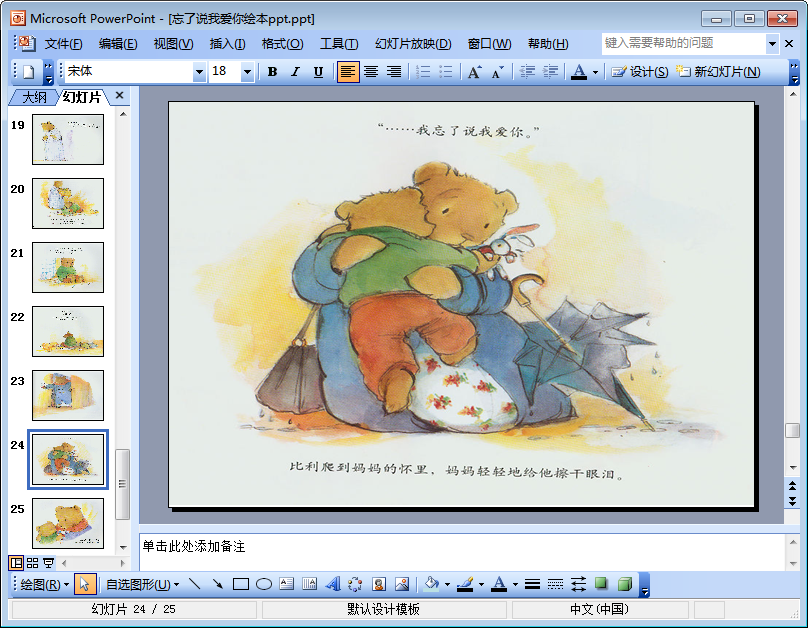Toggle right text alignment
This screenshot has height=628, width=808.
(394, 72)
